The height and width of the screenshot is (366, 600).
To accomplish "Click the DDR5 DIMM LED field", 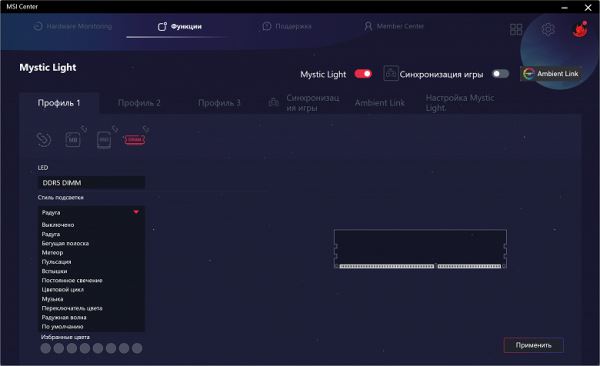I will tap(91, 183).
